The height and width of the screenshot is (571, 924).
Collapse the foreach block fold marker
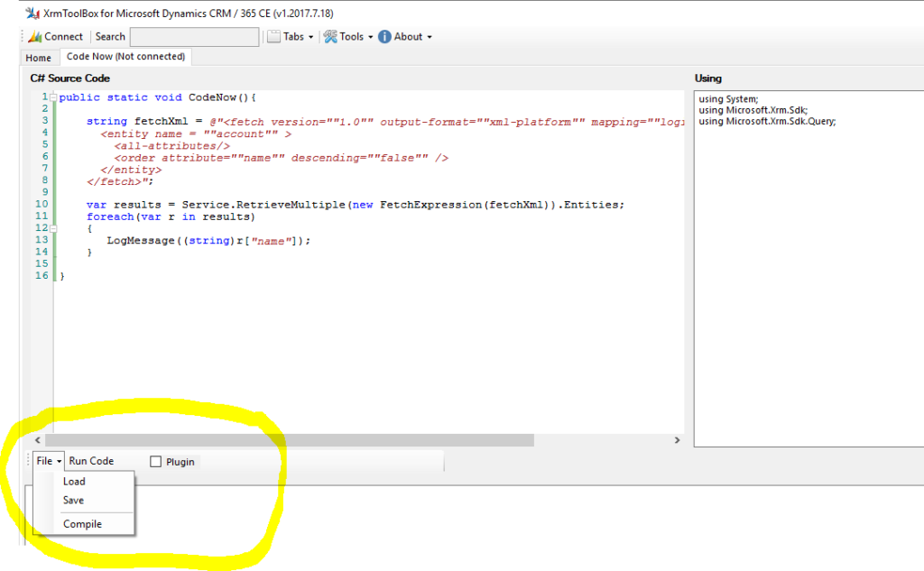click(53, 228)
